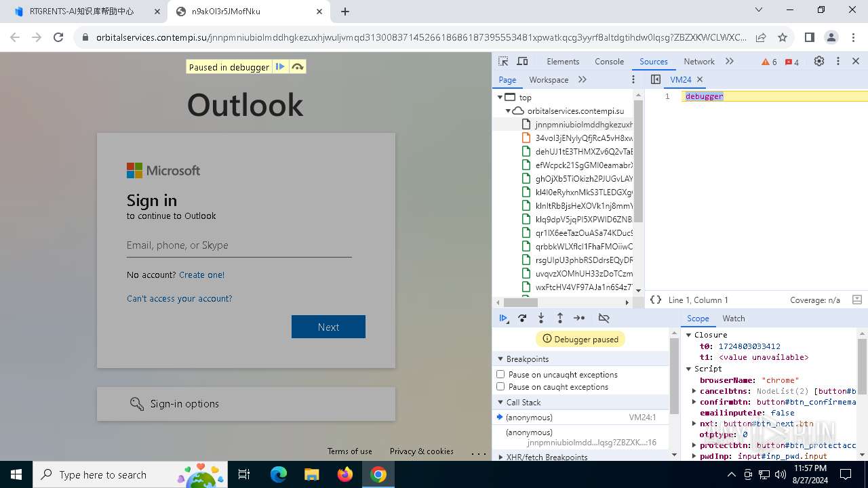
Task: Click pretty print braces icon
Action: click(655, 300)
